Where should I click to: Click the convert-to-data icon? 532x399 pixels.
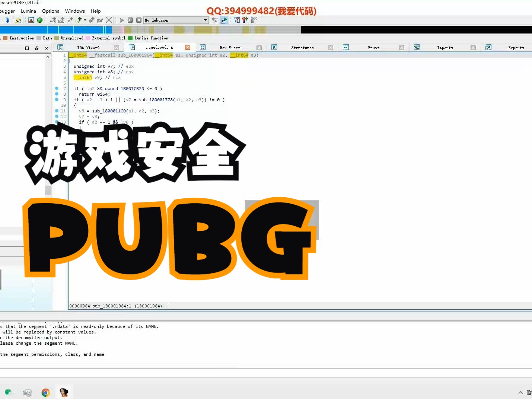pyautogui.click(x=61, y=20)
